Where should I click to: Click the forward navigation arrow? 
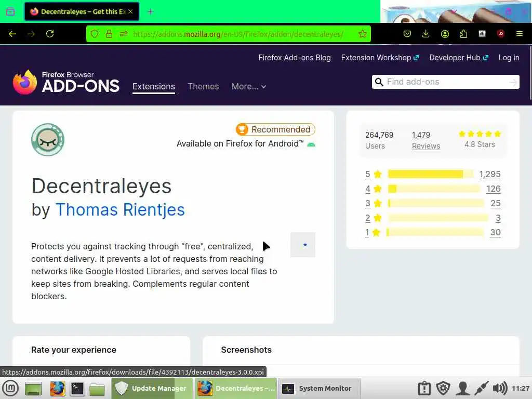coord(31,34)
